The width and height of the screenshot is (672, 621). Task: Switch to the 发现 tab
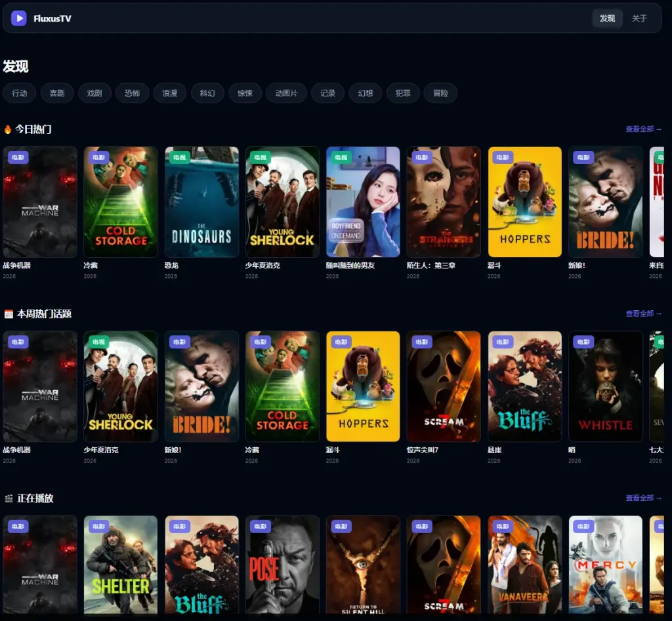607,18
